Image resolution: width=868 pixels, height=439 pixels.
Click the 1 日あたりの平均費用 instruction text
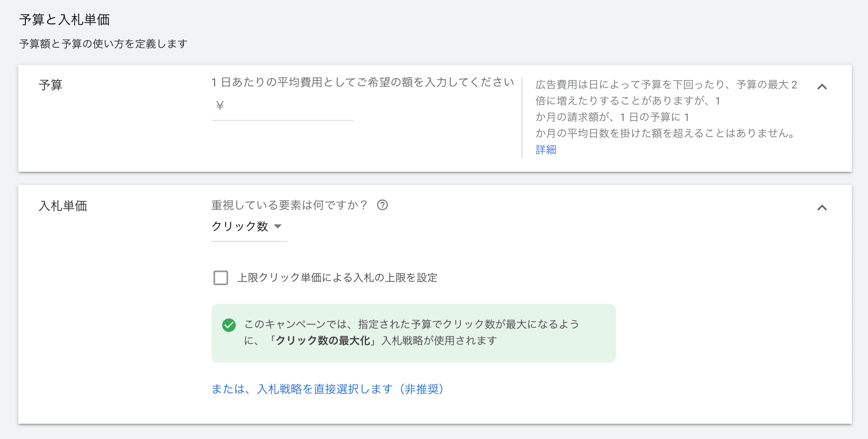click(x=363, y=82)
